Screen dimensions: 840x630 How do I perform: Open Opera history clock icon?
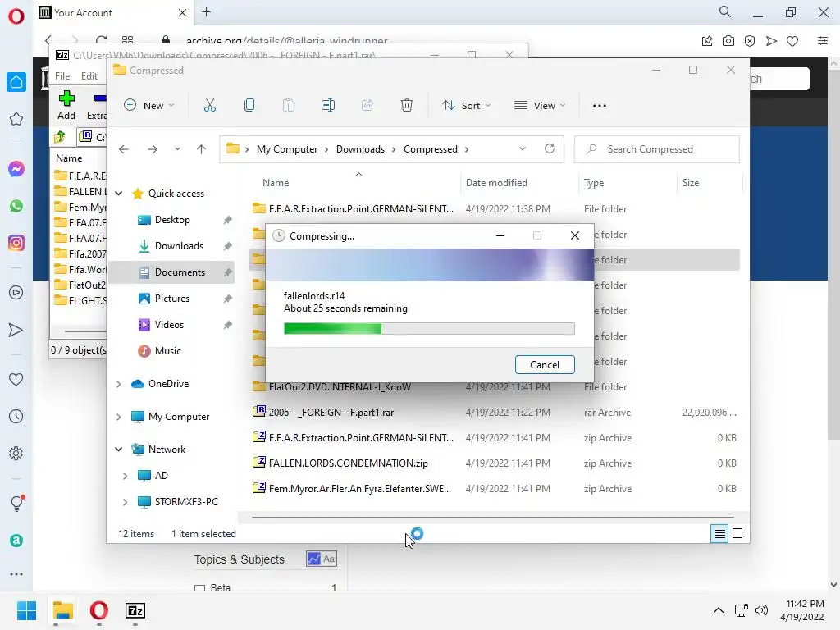point(16,416)
